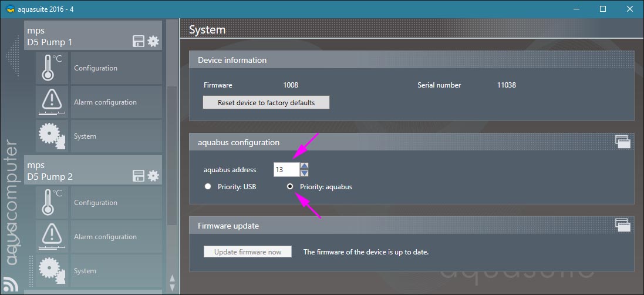Click the Update firmware now button
The height and width of the screenshot is (295, 644).
click(x=248, y=252)
